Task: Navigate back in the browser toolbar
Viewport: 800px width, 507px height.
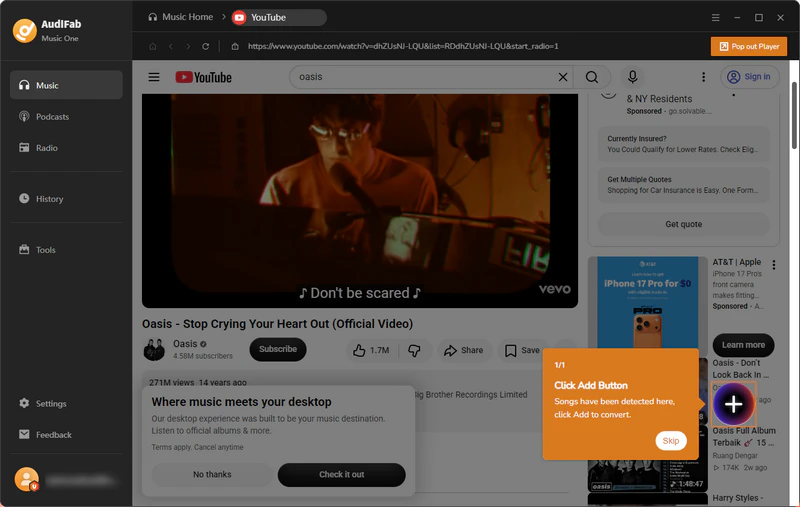Action: (x=170, y=46)
